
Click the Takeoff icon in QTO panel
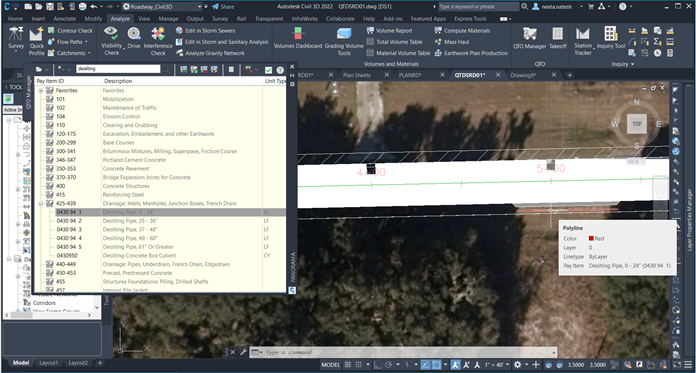tap(558, 38)
